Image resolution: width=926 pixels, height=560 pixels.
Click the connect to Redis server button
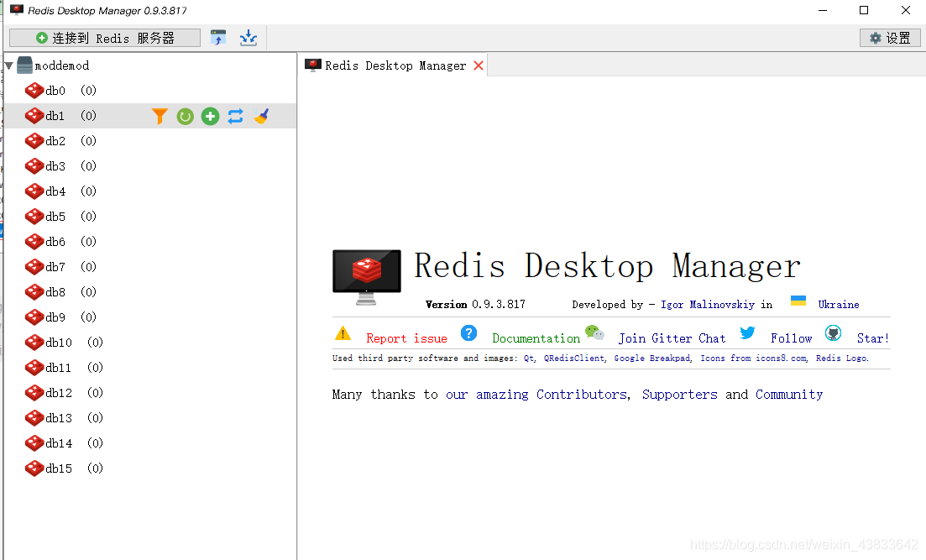point(105,38)
